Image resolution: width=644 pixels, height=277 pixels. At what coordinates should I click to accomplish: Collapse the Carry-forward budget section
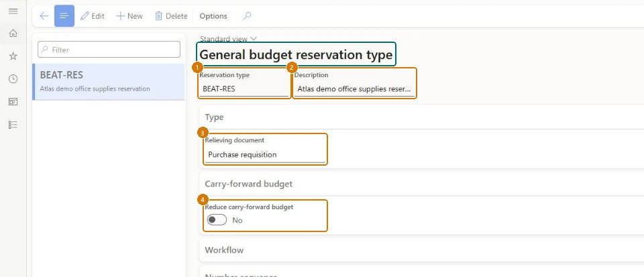421,184
